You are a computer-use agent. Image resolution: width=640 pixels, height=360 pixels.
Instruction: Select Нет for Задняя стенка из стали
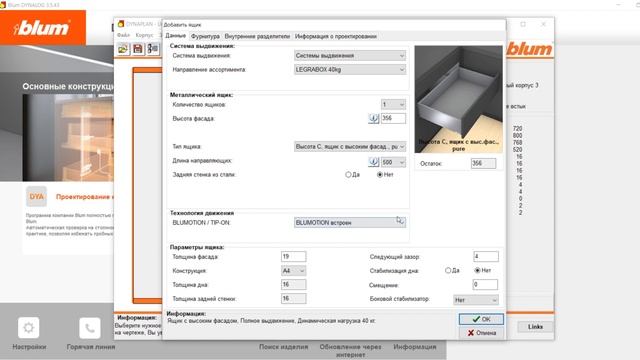coord(380,175)
